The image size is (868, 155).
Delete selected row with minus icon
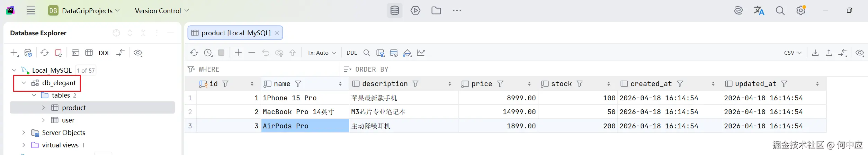pyautogui.click(x=252, y=53)
